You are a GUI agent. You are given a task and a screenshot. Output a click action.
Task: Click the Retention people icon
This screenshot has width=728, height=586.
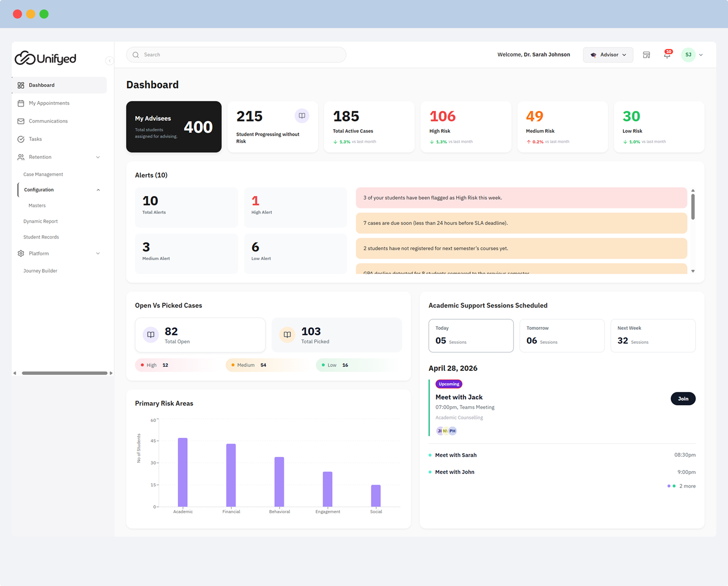point(21,157)
